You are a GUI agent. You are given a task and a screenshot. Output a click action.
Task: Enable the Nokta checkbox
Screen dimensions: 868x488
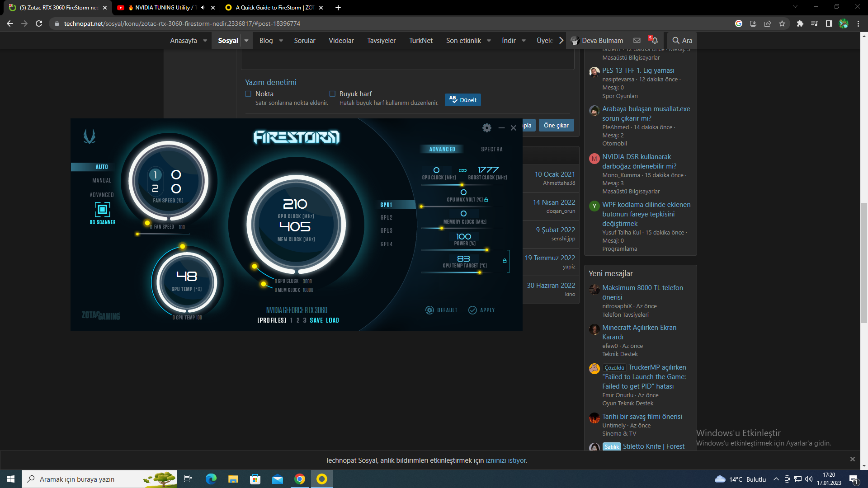[x=248, y=94]
